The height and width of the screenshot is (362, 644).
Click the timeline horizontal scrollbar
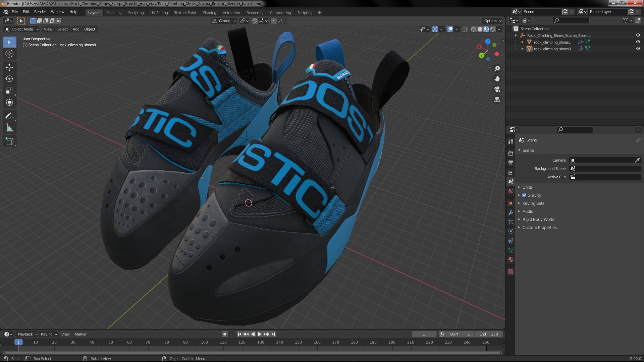(252, 353)
